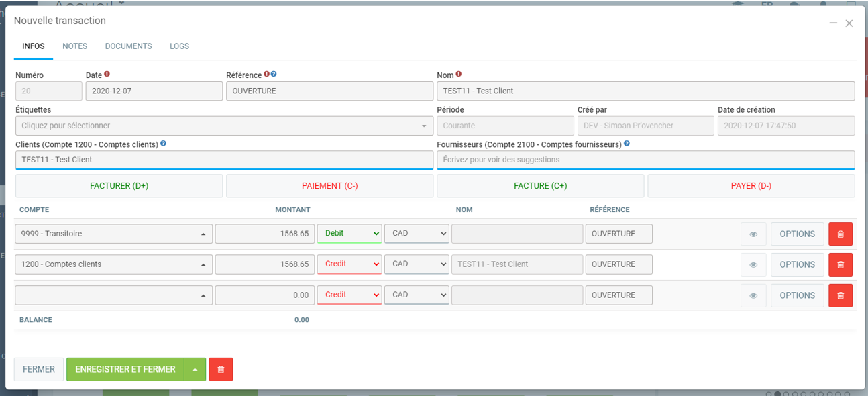Minimize the Nouvelle transaction dialog
The height and width of the screenshot is (396, 868).
pyautogui.click(x=833, y=23)
